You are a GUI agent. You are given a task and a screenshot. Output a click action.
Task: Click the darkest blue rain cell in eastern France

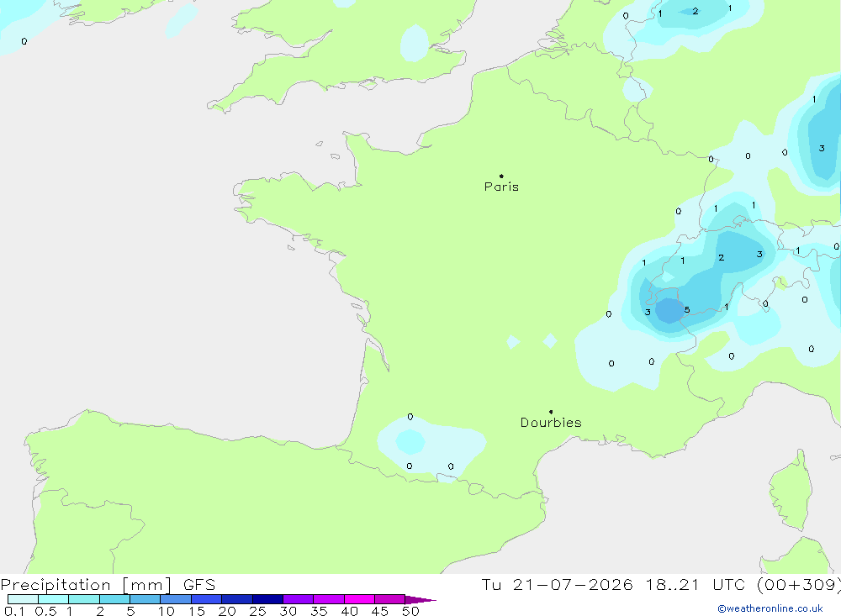tap(669, 311)
